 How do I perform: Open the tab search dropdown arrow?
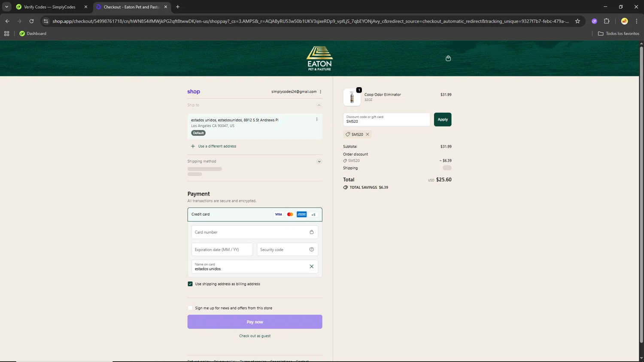pyautogui.click(x=6, y=7)
